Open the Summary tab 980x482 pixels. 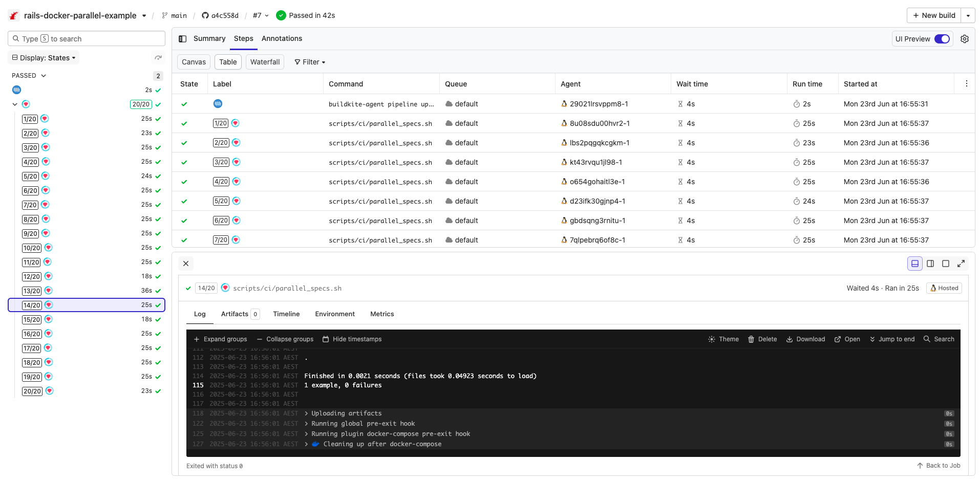click(209, 38)
